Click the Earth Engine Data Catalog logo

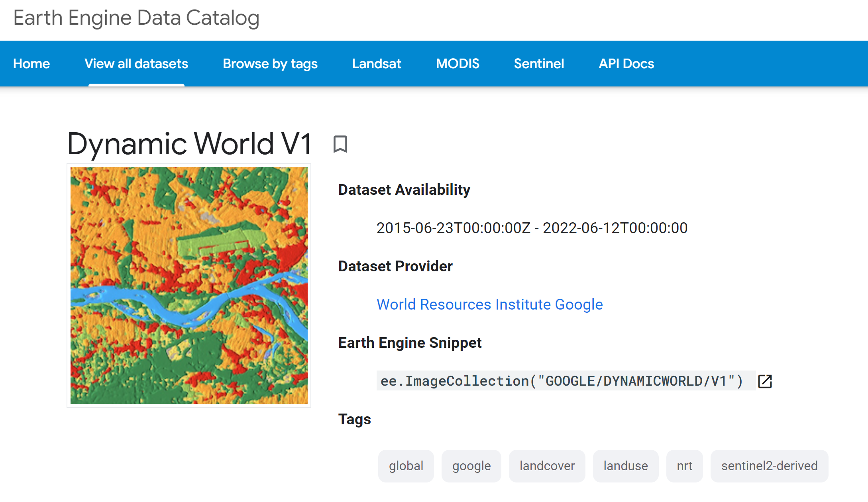pyautogui.click(x=136, y=18)
